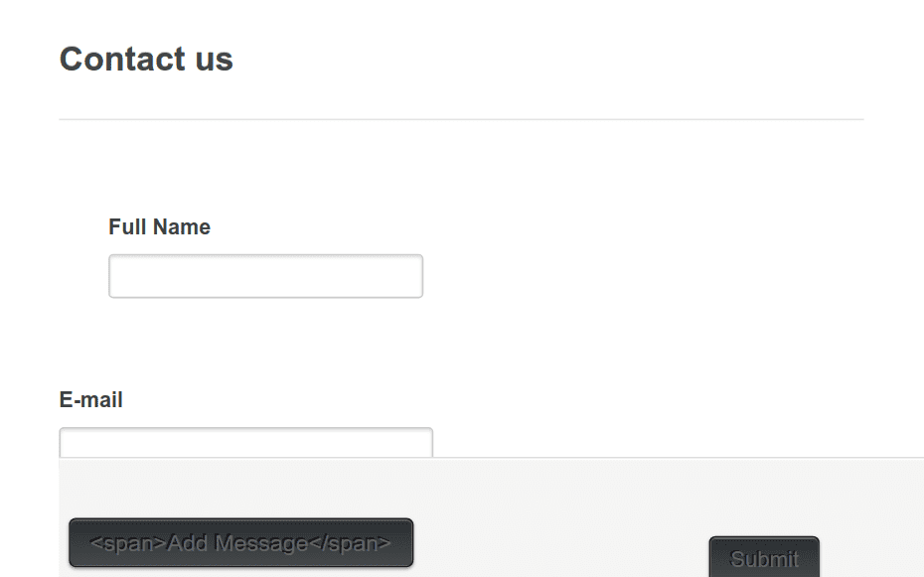Image resolution: width=924 pixels, height=577 pixels.
Task: Click the Contact us page title
Action: 146,59
